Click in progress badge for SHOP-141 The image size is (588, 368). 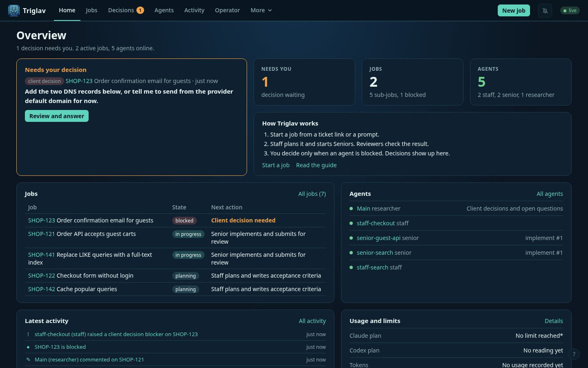188,255
